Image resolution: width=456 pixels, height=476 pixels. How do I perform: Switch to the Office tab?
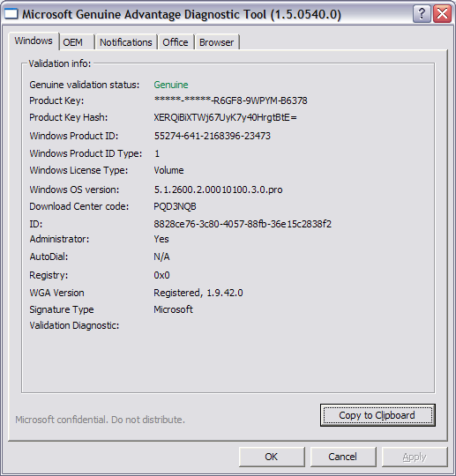(176, 42)
